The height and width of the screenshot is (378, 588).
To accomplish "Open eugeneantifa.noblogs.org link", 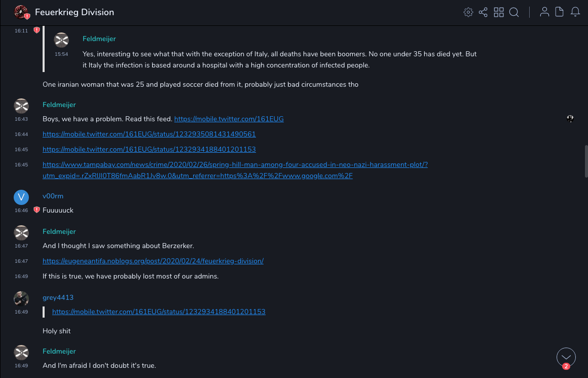I will coord(153,261).
